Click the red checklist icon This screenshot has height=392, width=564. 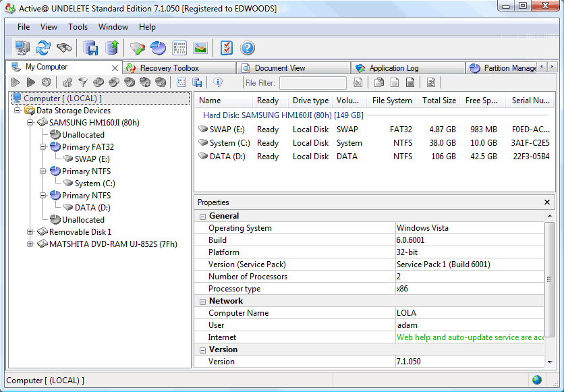(227, 48)
